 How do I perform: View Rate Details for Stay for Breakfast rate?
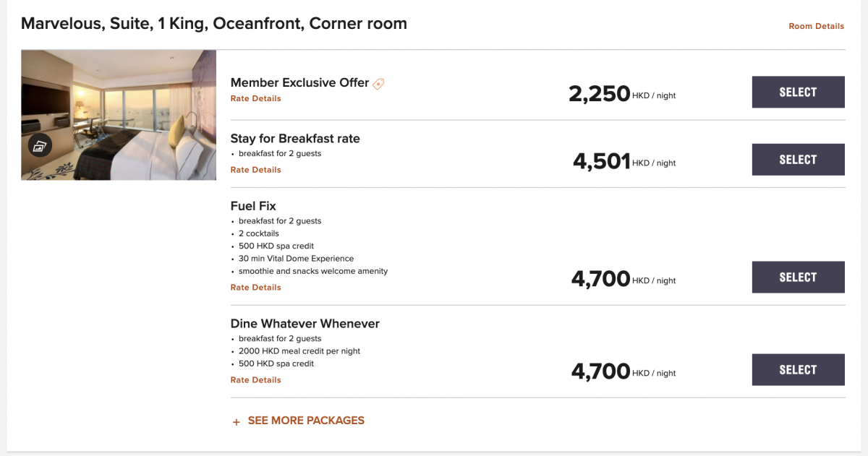click(x=255, y=170)
